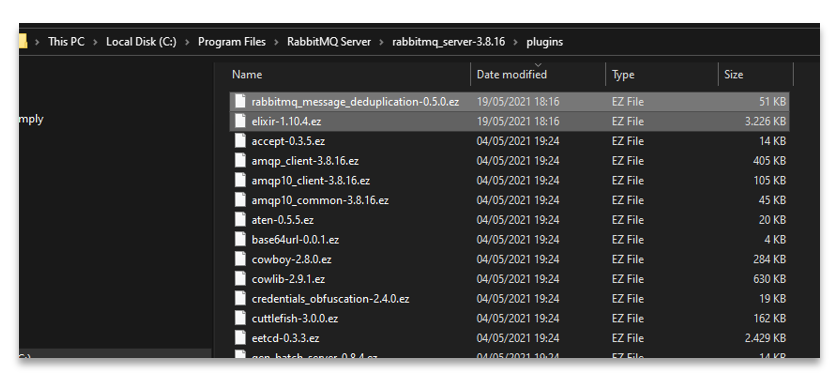The width and height of the screenshot is (838, 381).
Task: Go to Local Disk (C:) in the breadcrumb
Action: [141, 41]
